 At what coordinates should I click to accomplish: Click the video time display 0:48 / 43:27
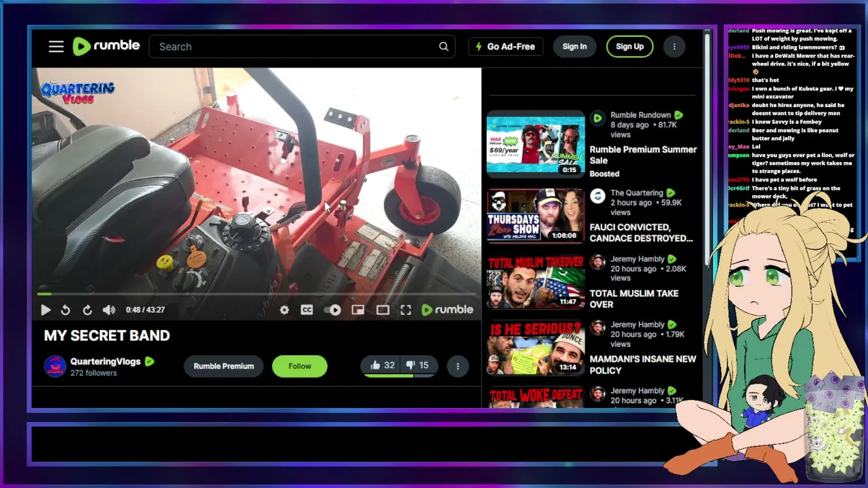(x=145, y=310)
